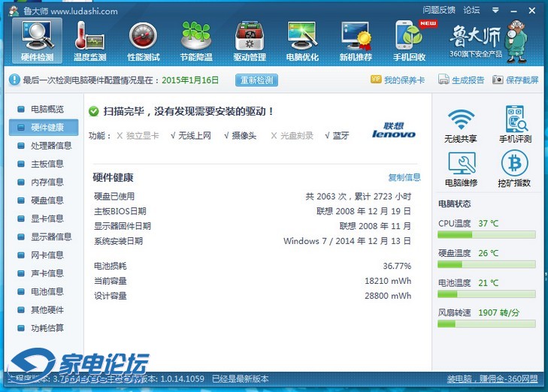Viewport: 548px width, 392px height.
Task: Click the 复制信息 link
Action: pyautogui.click(x=404, y=178)
